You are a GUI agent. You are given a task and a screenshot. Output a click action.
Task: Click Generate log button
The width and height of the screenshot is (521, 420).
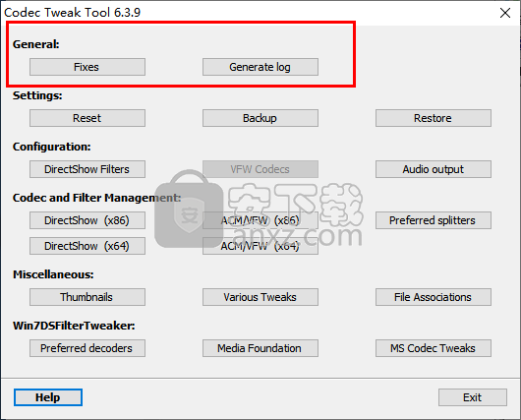(x=260, y=67)
